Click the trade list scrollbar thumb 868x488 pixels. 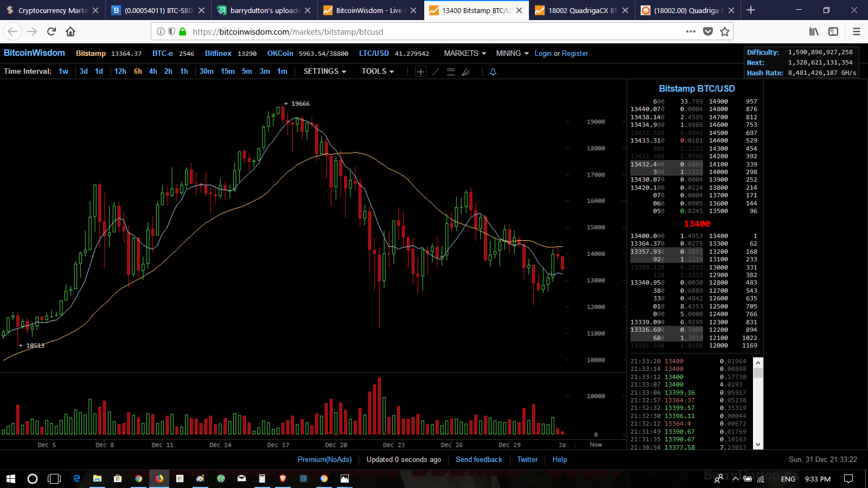point(758,372)
